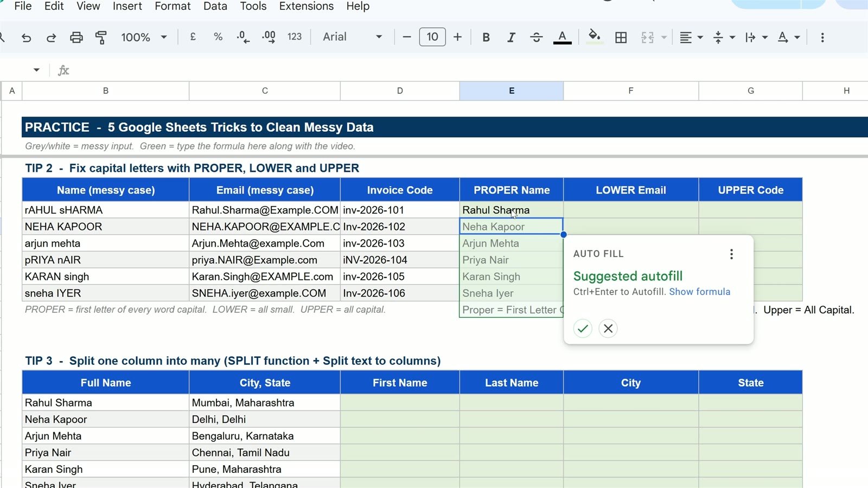Image resolution: width=868 pixels, height=488 pixels.
Task: Click the LOWER Email header cell
Action: click(x=631, y=190)
